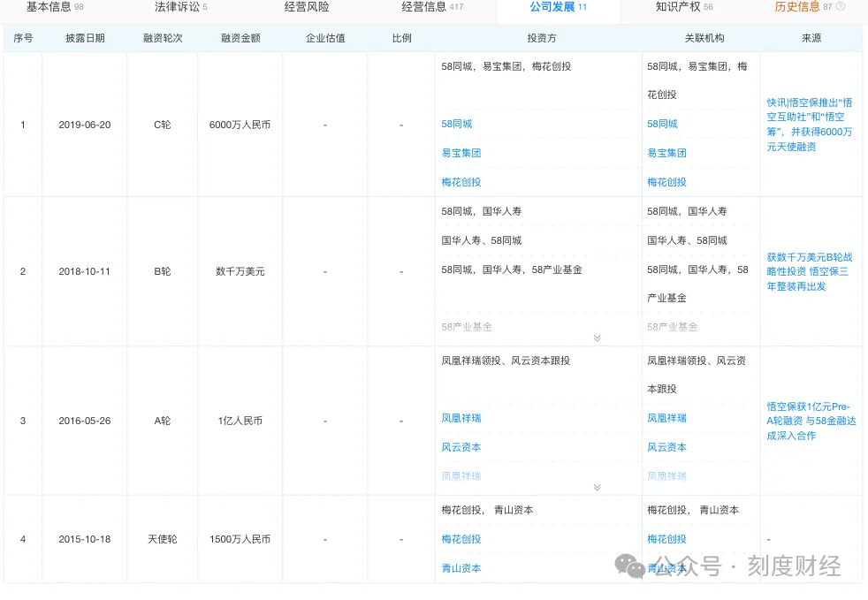Image resolution: width=868 pixels, height=600 pixels.
Task: Open the 获数千万美元B轮战略性投资 source link
Action: click(810, 272)
